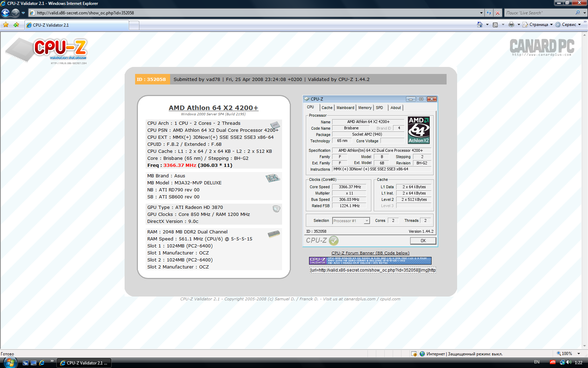Refresh the page with the blue arrows icon
Viewport: 588px width, 368px height.
click(489, 13)
